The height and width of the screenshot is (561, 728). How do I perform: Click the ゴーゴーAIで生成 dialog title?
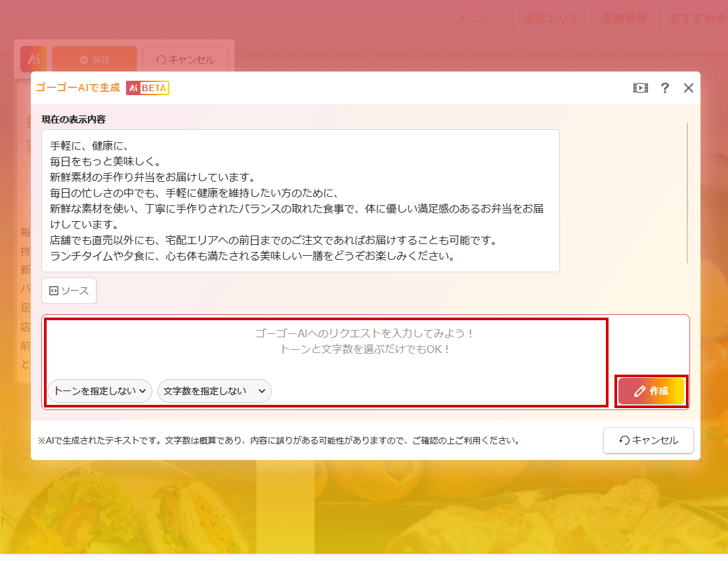(78, 88)
